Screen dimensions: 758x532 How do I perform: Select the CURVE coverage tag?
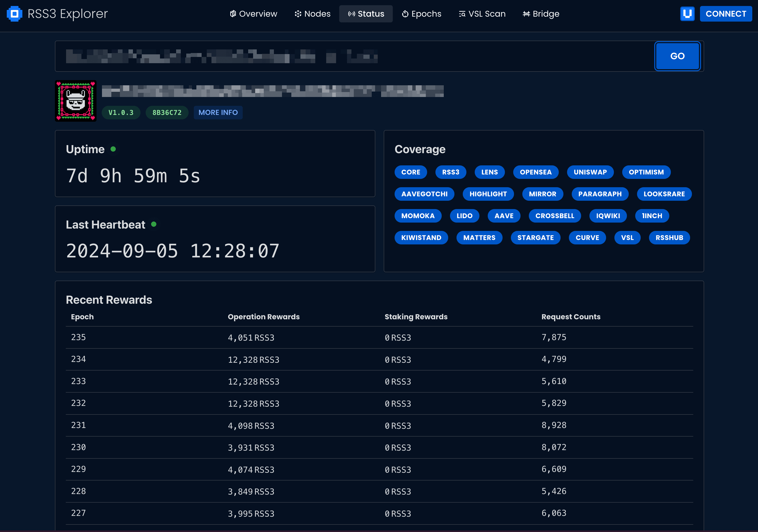click(587, 238)
